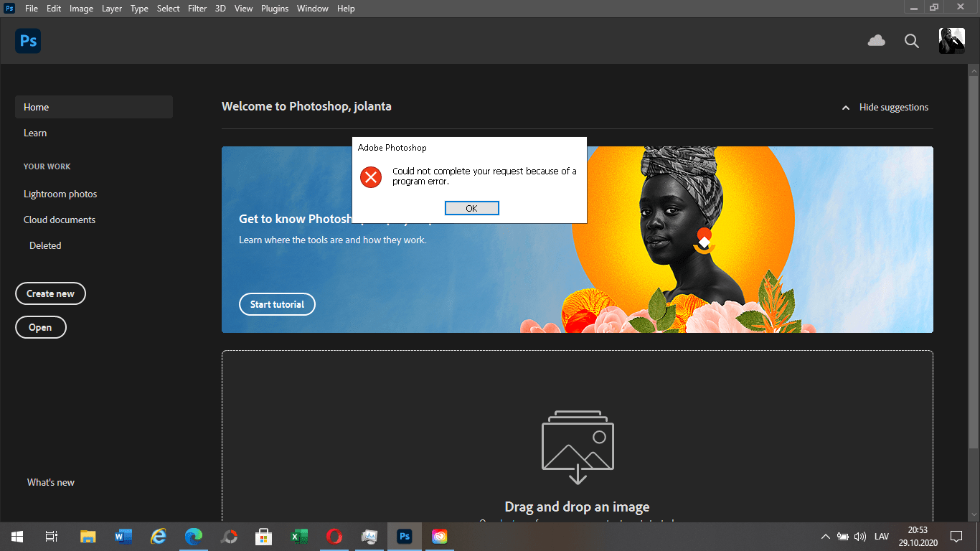Open the File menu
Image resolution: width=980 pixels, height=551 pixels.
[x=31, y=8]
